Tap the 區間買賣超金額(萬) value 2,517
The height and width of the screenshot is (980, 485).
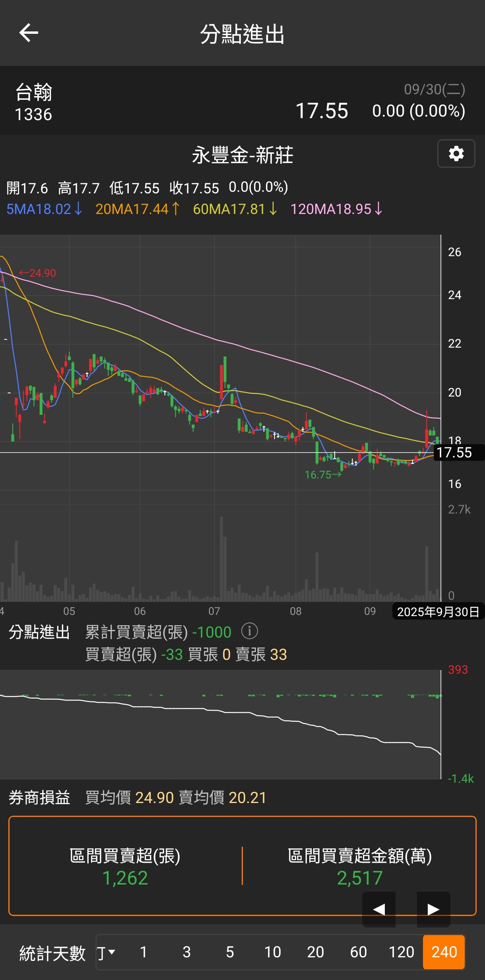(360, 878)
